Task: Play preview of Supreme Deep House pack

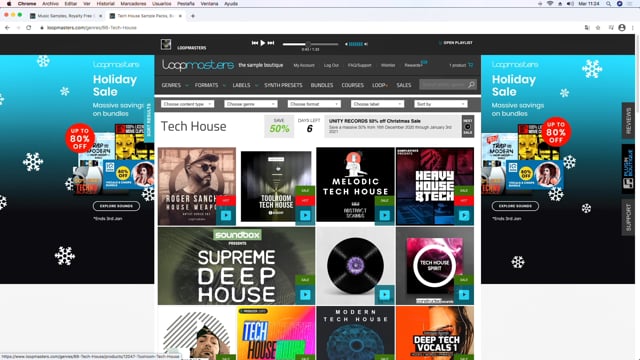Action: tap(305, 295)
